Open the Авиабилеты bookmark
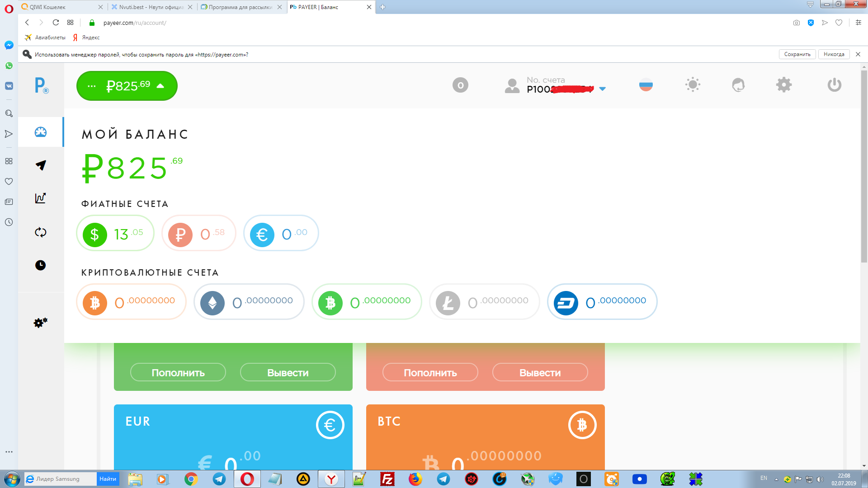 click(x=45, y=38)
